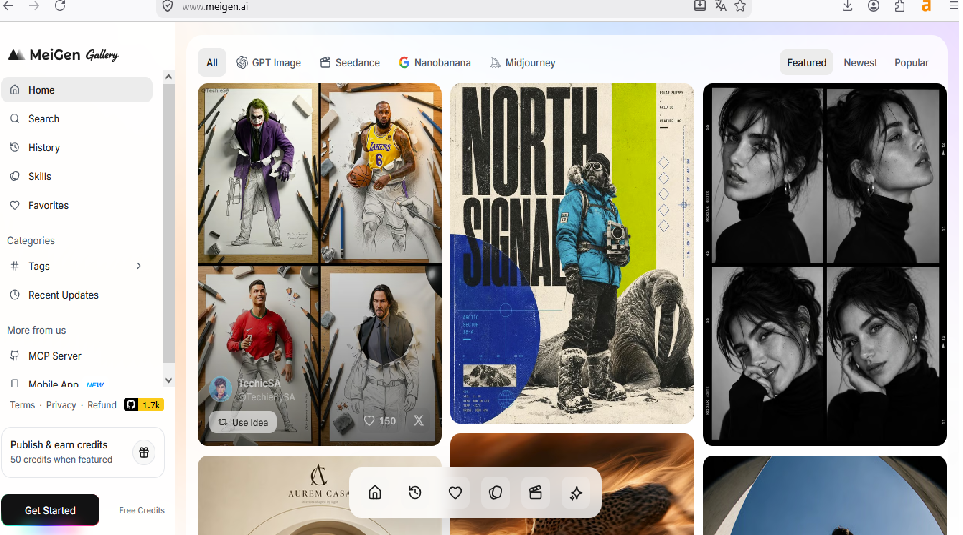Open the GitHub 1.7k stars badge

(x=144, y=405)
